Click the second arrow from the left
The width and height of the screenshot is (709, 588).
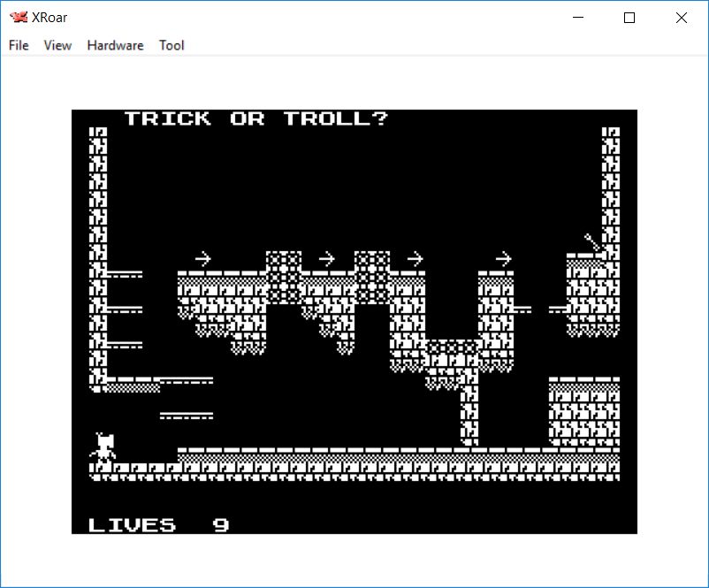(x=326, y=259)
